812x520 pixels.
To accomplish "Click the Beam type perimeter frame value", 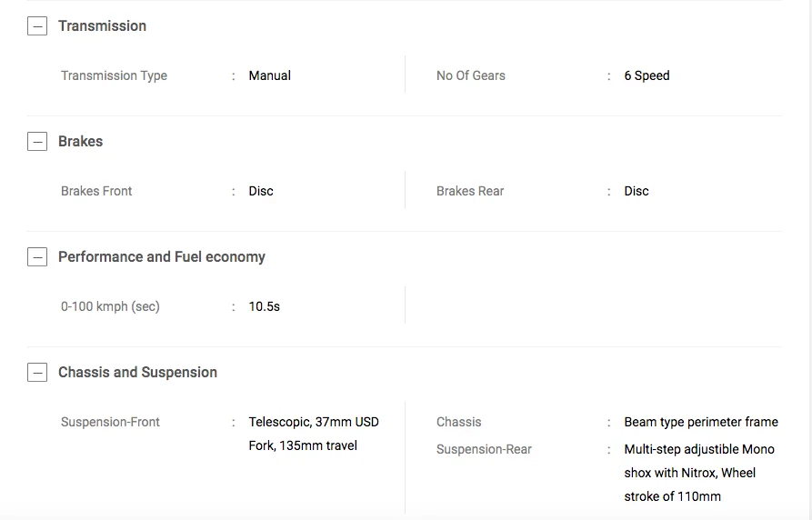I will coord(700,422).
